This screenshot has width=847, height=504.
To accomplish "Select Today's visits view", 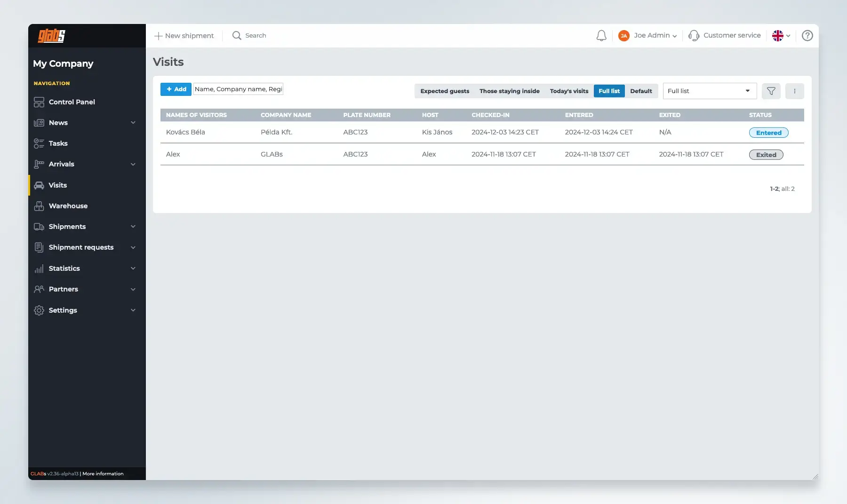I will point(569,91).
